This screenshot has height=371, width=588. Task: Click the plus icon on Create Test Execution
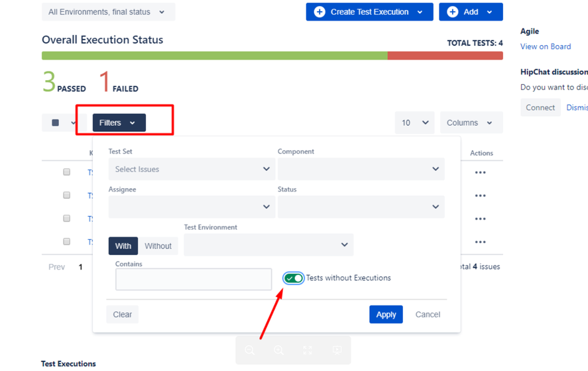click(x=320, y=12)
